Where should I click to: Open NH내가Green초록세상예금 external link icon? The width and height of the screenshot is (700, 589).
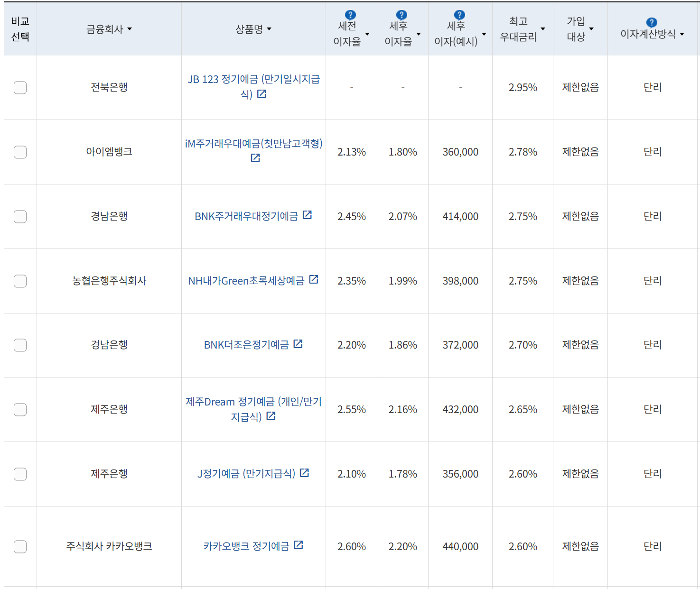click(x=314, y=279)
